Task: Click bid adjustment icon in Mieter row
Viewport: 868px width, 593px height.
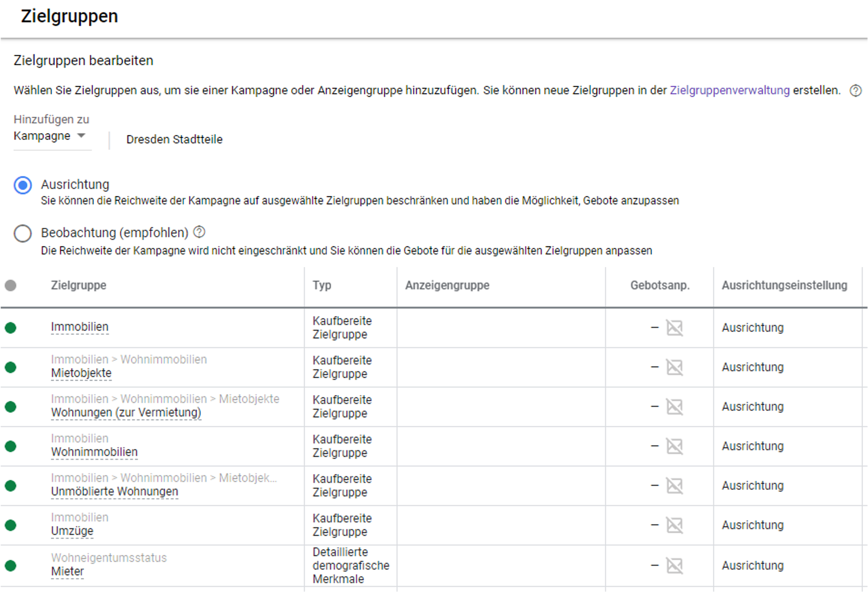Action: (x=674, y=566)
